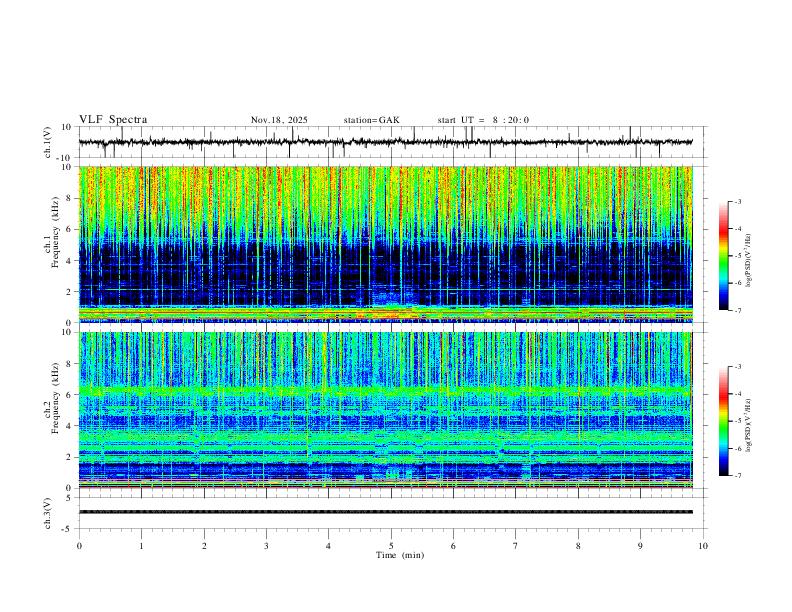
Task: Click the 'start UT = 8 :20: 0' text
Action: point(483,120)
